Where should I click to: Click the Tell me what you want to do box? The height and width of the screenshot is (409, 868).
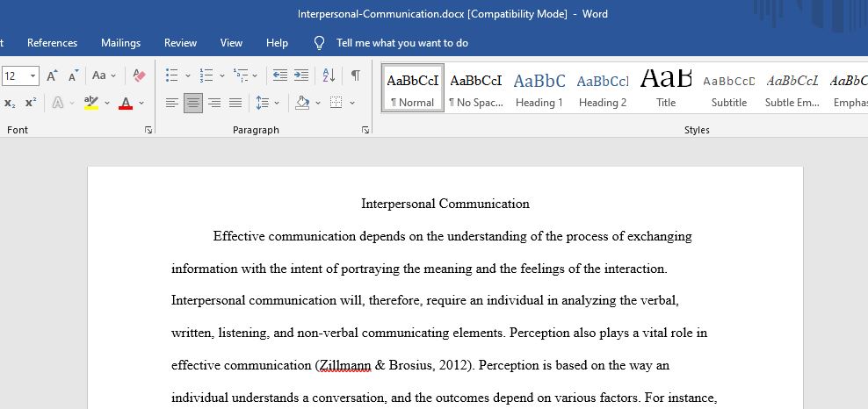click(401, 43)
